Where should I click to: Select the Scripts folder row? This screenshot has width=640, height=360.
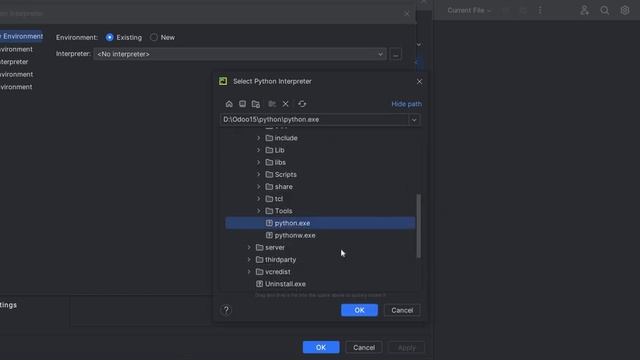[x=320, y=175]
